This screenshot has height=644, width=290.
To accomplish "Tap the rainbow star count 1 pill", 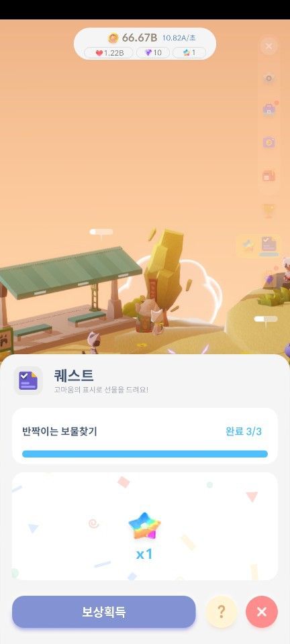I will click(189, 53).
